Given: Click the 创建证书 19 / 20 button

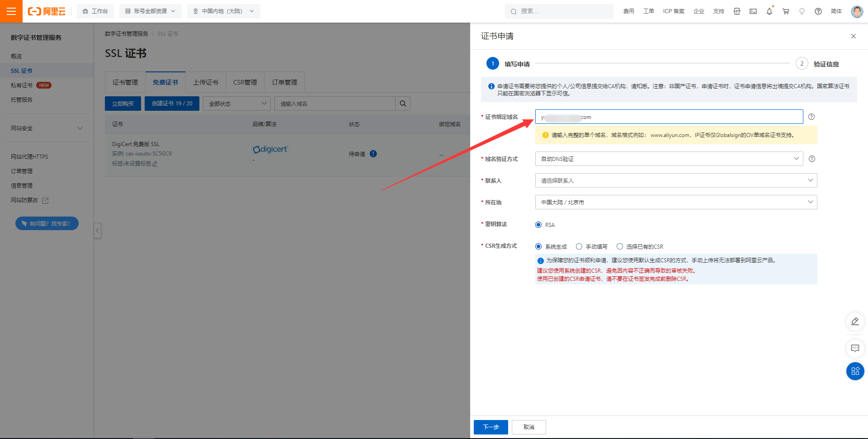Looking at the screenshot, I should (172, 104).
